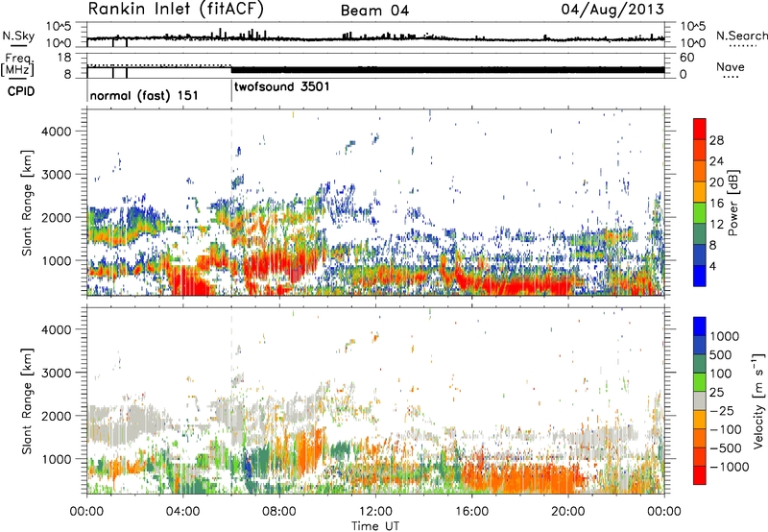Click the 'CPID' label
This screenshot has width=768, height=532.
[21, 91]
